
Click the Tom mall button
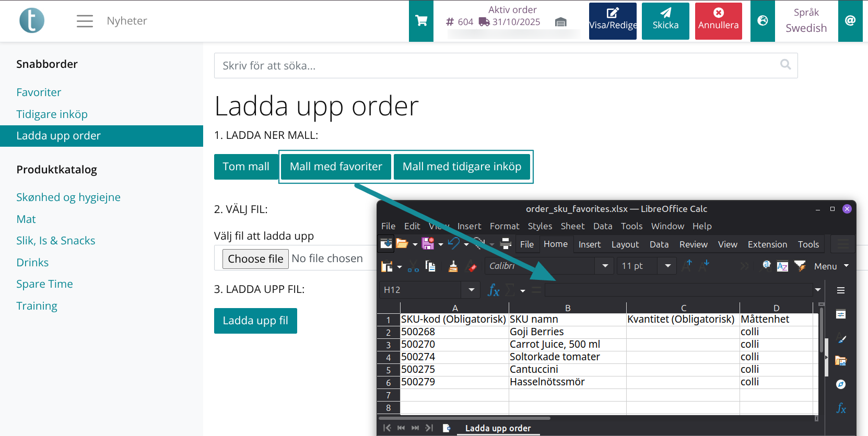click(x=246, y=167)
